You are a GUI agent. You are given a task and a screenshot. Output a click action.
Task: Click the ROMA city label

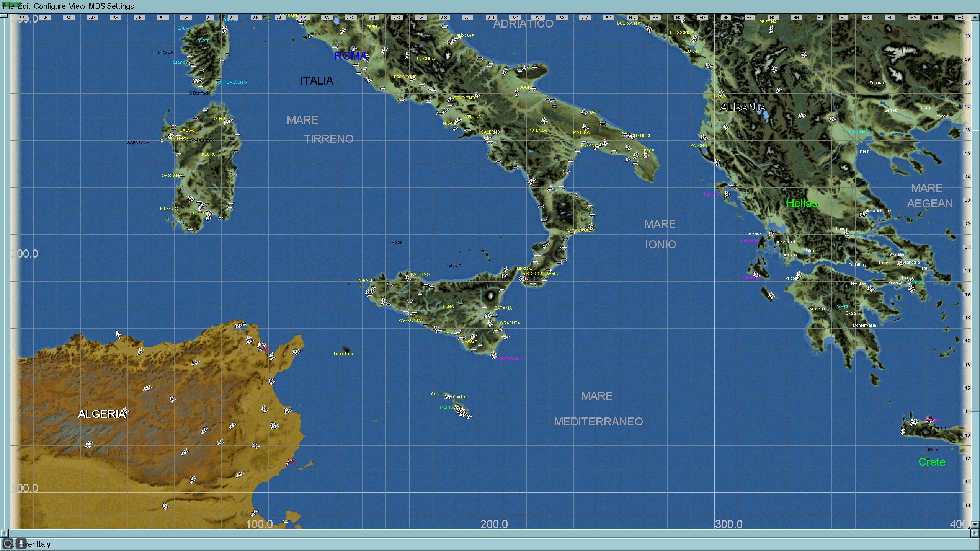350,56
